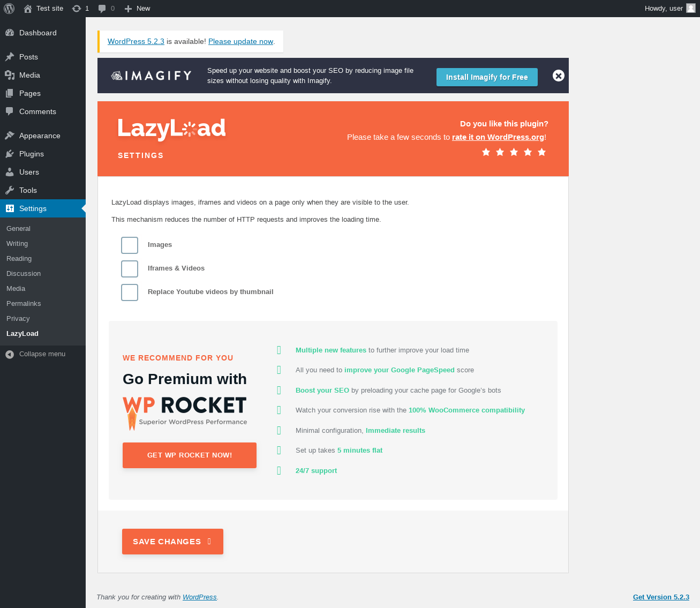The image size is (700, 608).
Task: Click improve your Google PageSpeed text
Action: click(400, 370)
